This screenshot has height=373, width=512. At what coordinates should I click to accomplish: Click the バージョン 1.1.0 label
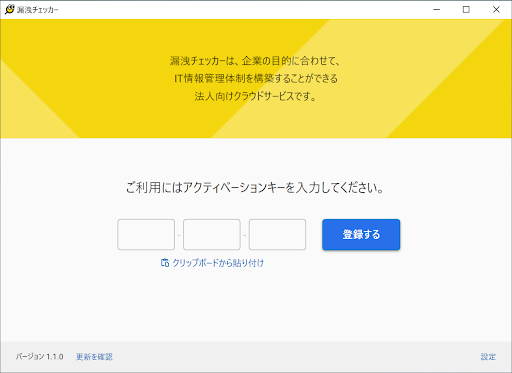[39, 357]
